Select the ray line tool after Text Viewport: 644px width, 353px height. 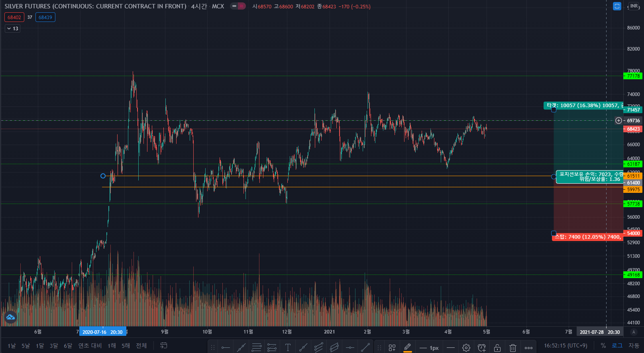[x=303, y=347]
